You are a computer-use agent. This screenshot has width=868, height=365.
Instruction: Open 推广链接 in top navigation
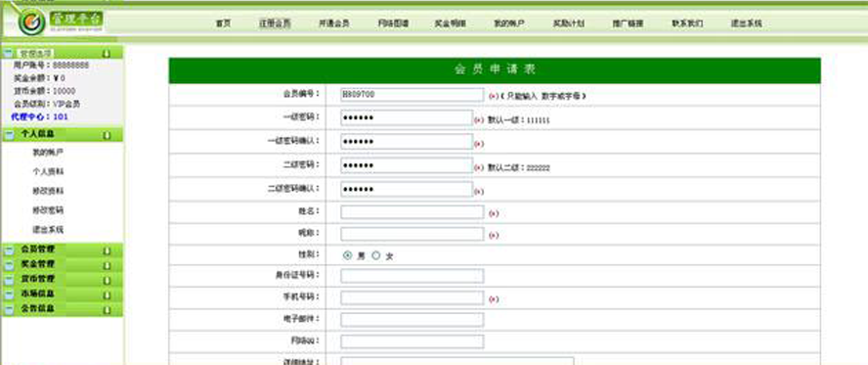(x=628, y=23)
